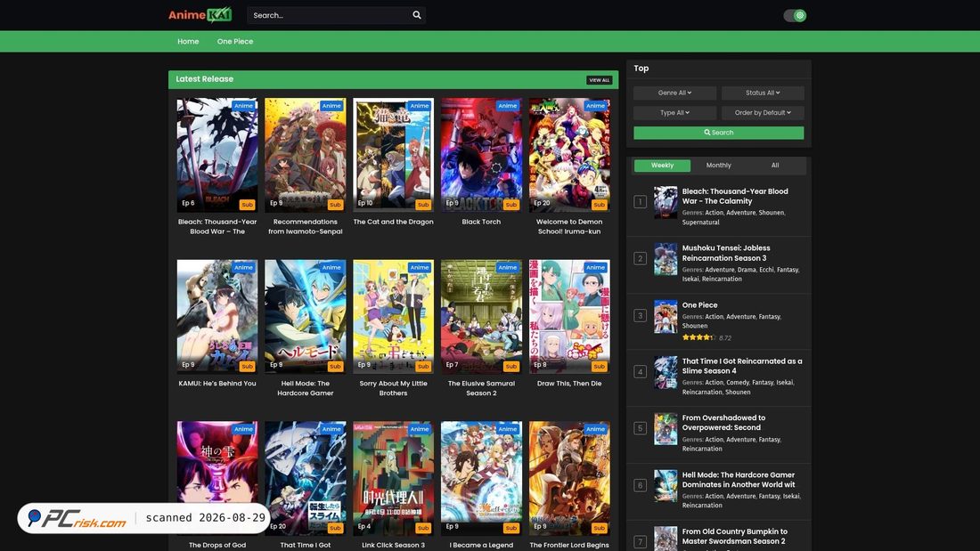Click the AnimeKAI logo
This screenshot has width=980, height=551.
(200, 15)
